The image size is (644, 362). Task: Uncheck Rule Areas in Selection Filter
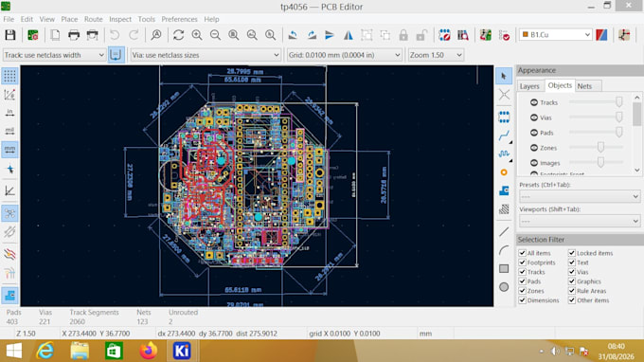(572, 291)
